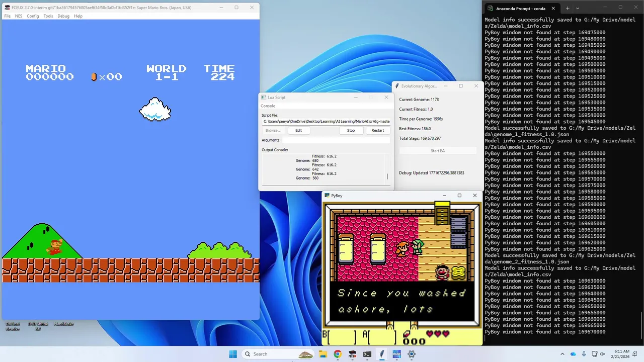Image resolution: width=644 pixels, height=362 pixels.
Task: Click the Start EA button
Action: point(438,151)
